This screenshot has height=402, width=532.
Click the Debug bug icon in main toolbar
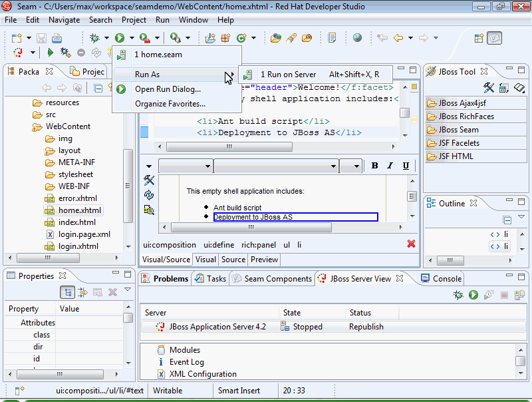(x=94, y=38)
